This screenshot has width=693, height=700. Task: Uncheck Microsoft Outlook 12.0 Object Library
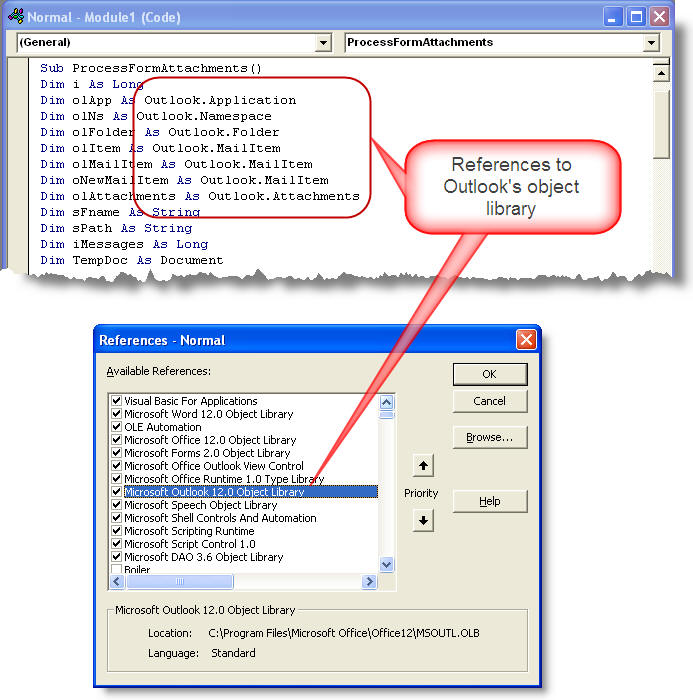coord(117,492)
